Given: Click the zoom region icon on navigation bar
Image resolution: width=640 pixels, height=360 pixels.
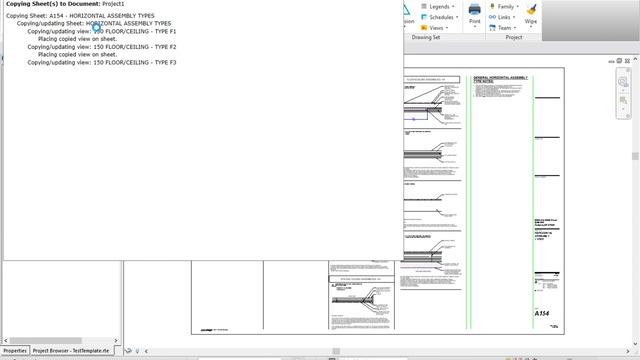Looking at the screenshot, I should pyautogui.click(x=623, y=100).
